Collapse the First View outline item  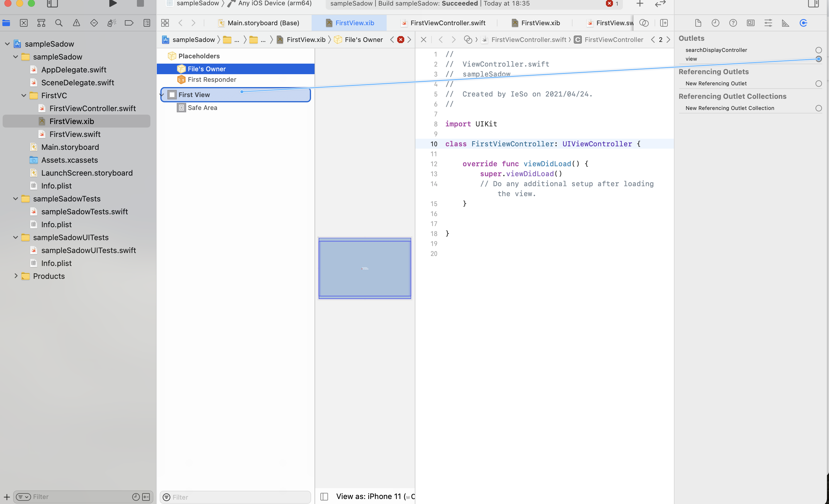pyautogui.click(x=162, y=95)
